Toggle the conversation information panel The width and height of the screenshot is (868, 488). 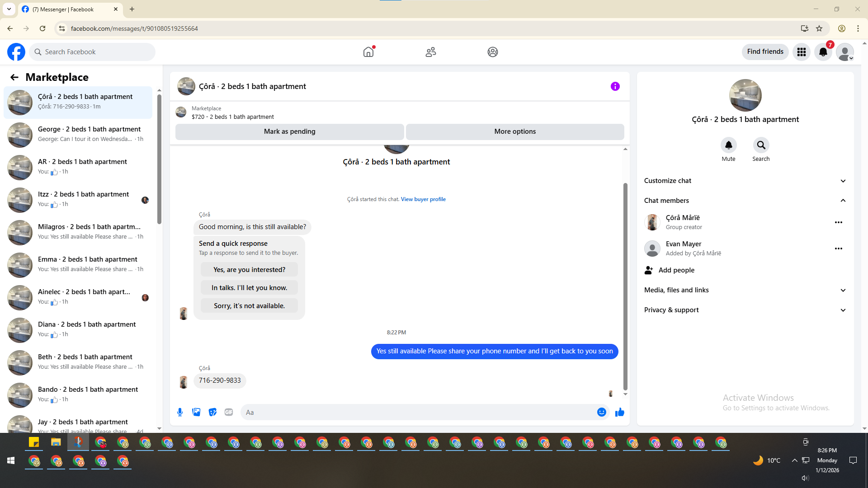tap(615, 86)
